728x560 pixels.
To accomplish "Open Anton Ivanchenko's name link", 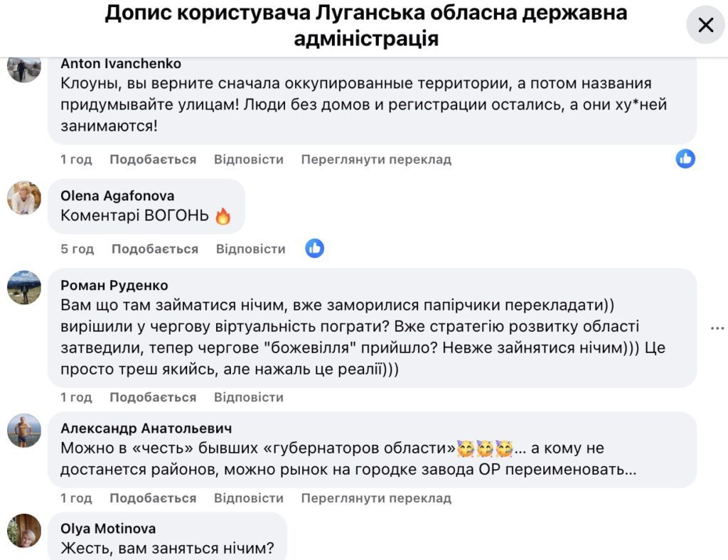I will 119,63.
